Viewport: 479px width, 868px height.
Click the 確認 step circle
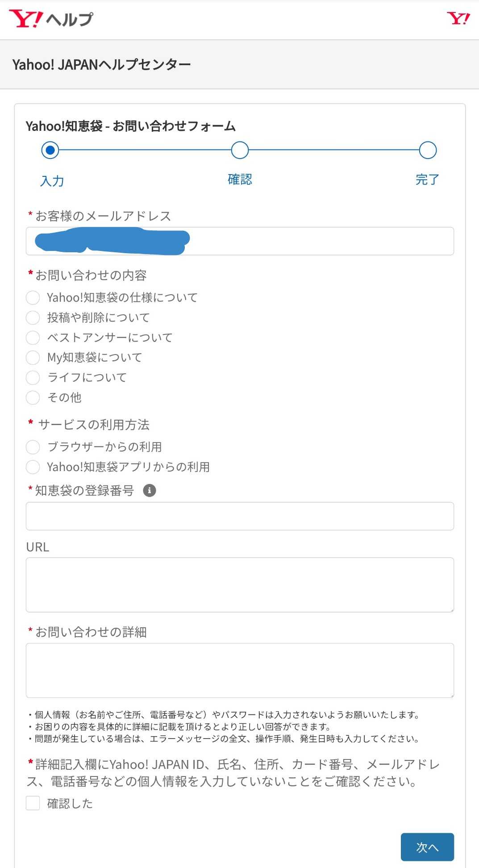pyautogui.click(x=239, y=150)
